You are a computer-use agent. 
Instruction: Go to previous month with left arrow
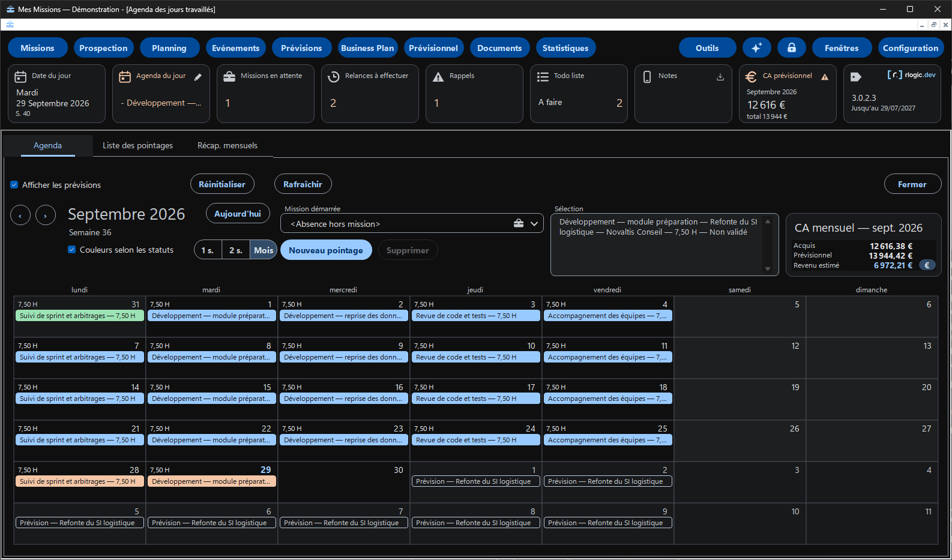coord(20,215)
